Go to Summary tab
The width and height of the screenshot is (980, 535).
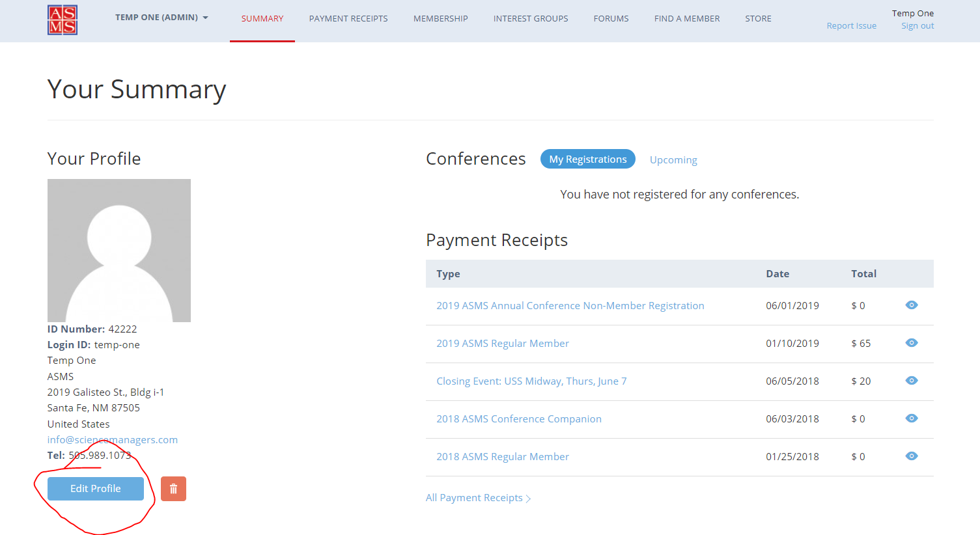tap(262, 19)
